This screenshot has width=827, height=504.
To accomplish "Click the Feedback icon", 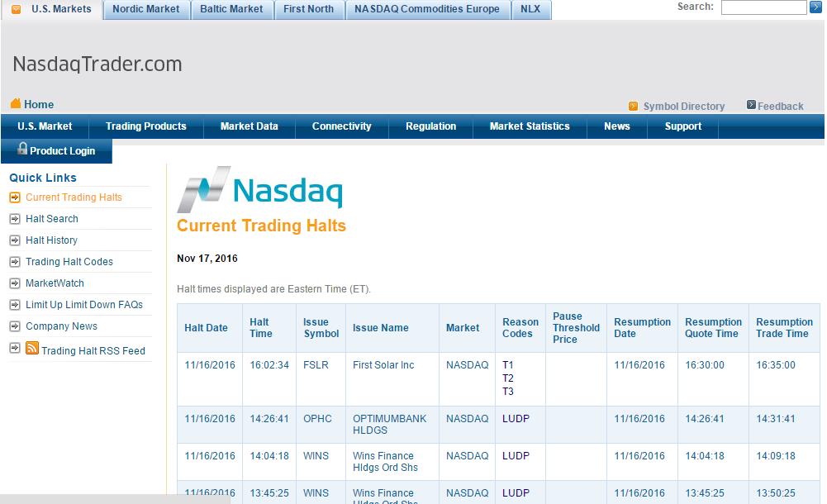I will [751, 105].
